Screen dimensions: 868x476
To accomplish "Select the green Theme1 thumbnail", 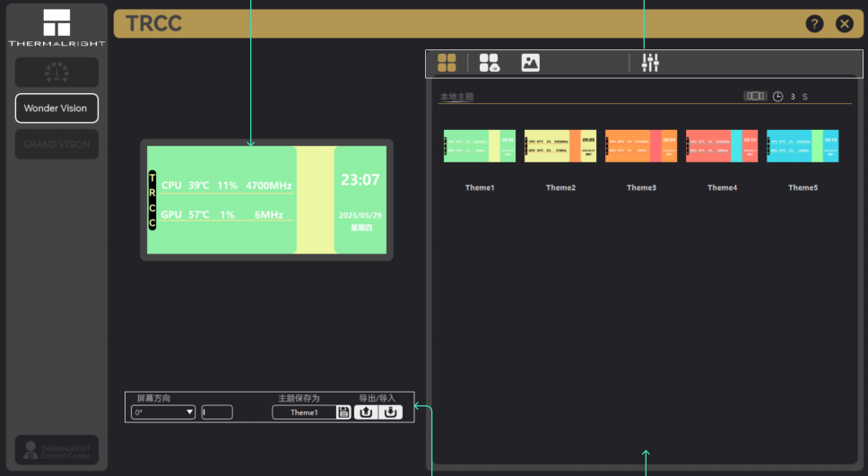I will pos(480,146).
